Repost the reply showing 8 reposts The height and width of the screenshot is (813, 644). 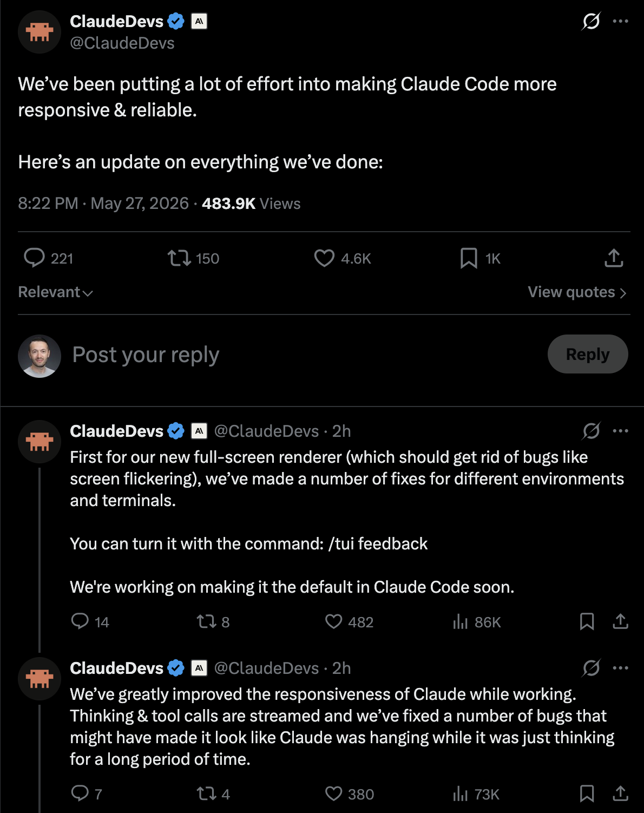pyautogui.click(x=213, y=622)
